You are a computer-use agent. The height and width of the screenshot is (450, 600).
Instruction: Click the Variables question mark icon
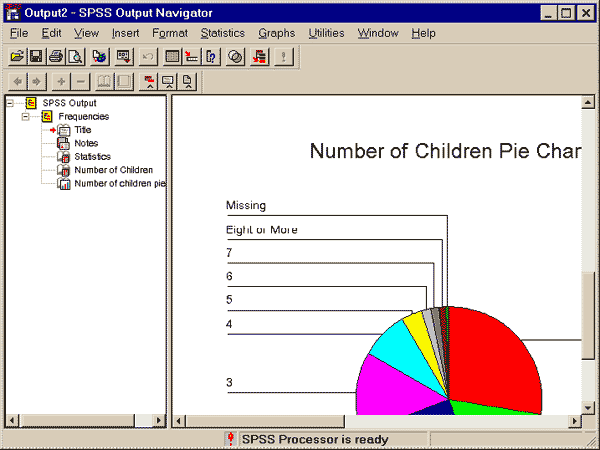[211, 57]
